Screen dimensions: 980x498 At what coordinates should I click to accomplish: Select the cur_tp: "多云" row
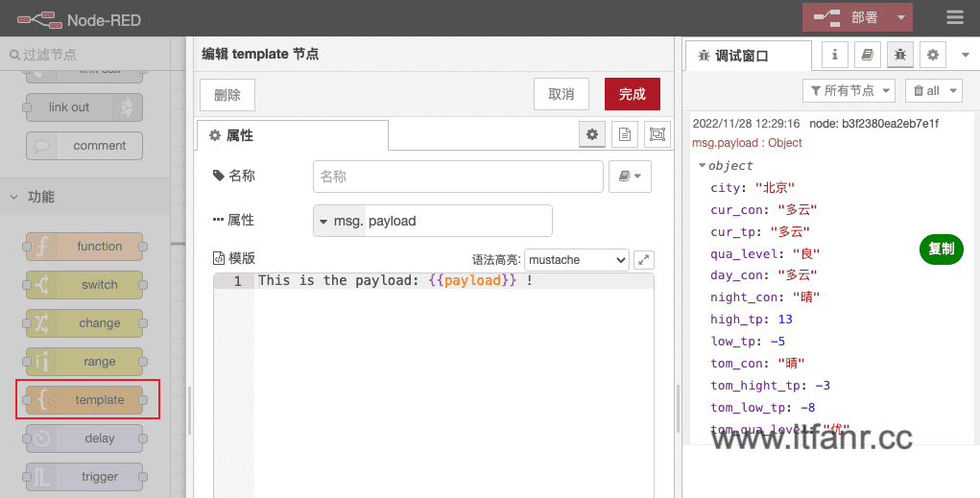point(760,232)
